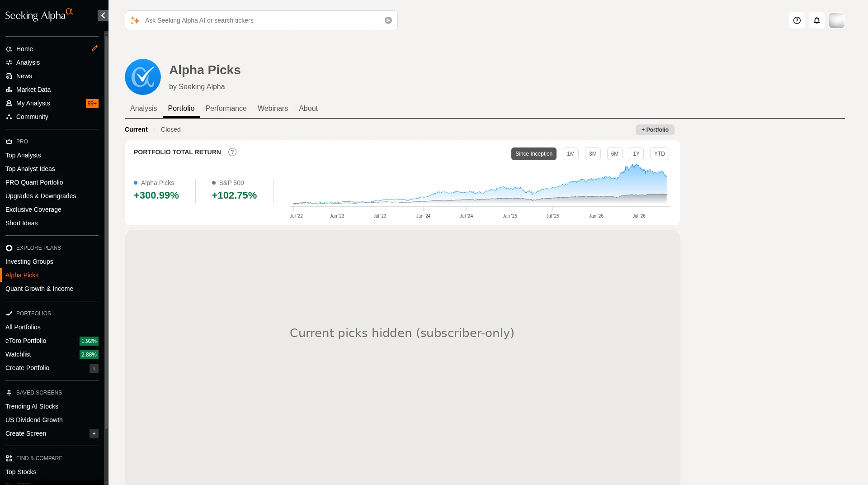Click the Seeking Alpha logo
868x485 pixels.
(39, 15)
